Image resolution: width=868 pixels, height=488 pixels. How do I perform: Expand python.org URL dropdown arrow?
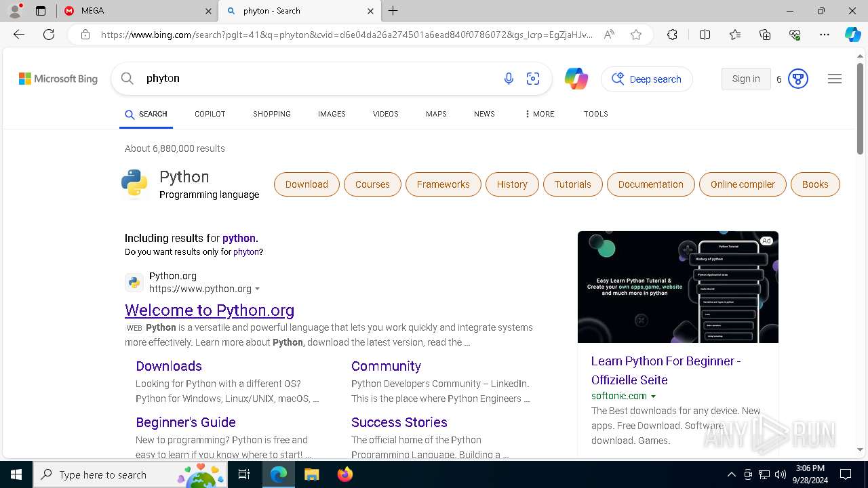[x=258, y=289]
